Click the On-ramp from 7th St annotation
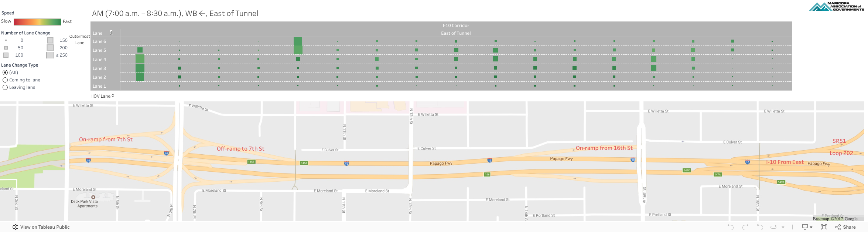The width and height of the screenshot is (868, 232). click(x=106, y=139)
